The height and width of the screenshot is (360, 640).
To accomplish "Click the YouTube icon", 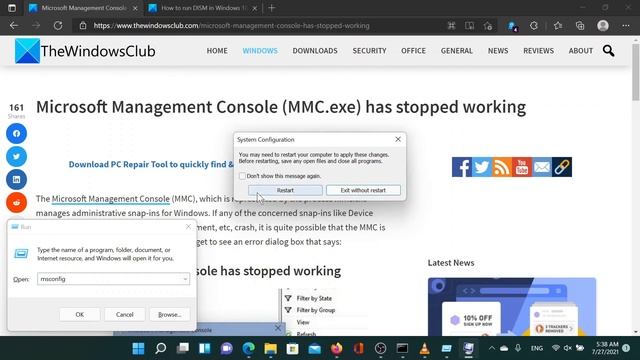I will coord(522,167).
